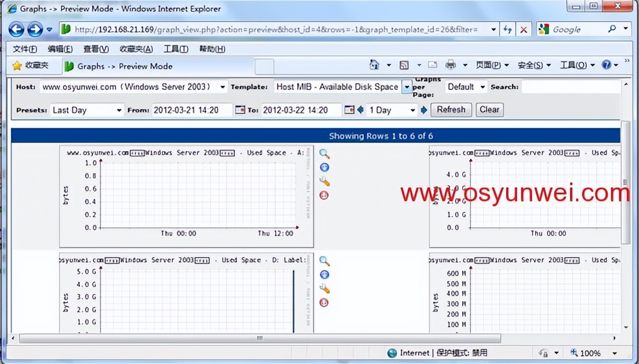Viewport: 639px width, 364px height.
Task: Click the browser Back arrow button
Action: click(x=16, y=29)
